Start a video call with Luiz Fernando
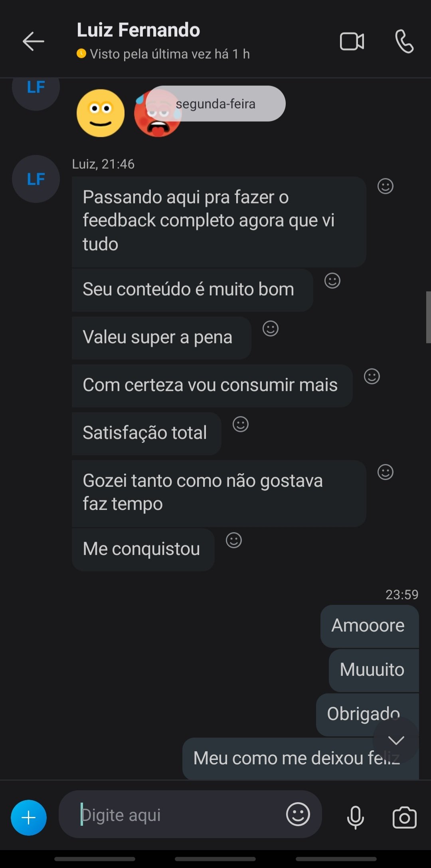 (352, 41)
